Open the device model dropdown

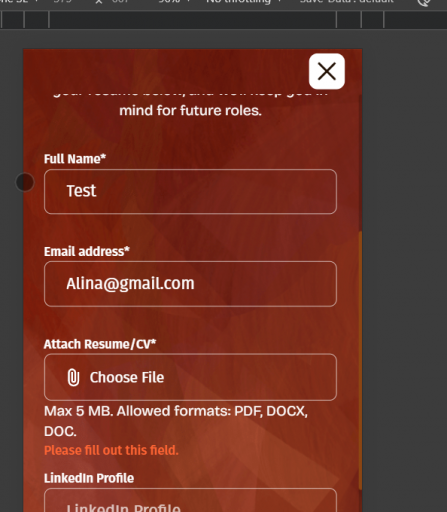[x=18, y=1]
